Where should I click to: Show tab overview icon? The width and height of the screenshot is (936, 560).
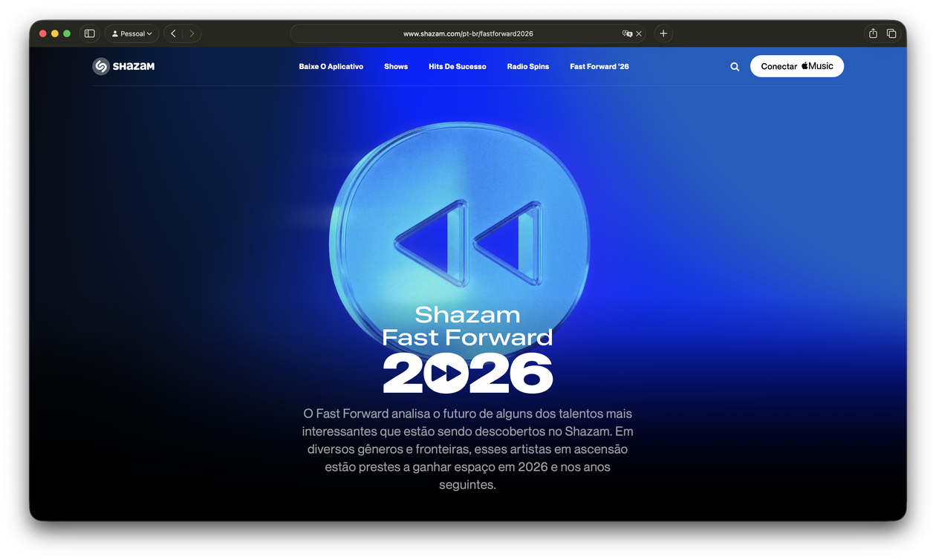(891, 33)
